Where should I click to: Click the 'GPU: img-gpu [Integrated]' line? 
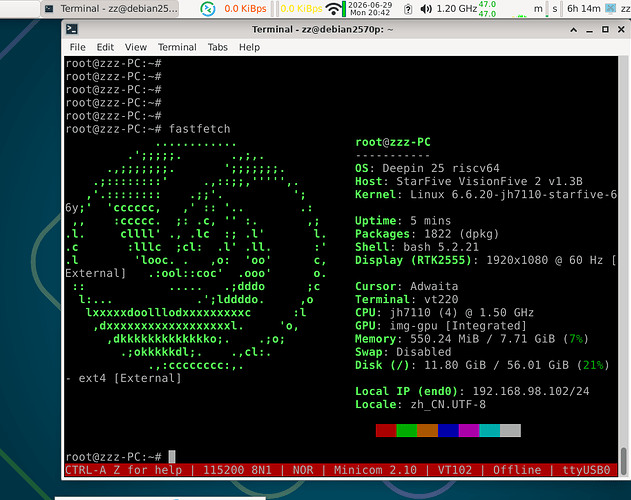click(x=441, y=326)
